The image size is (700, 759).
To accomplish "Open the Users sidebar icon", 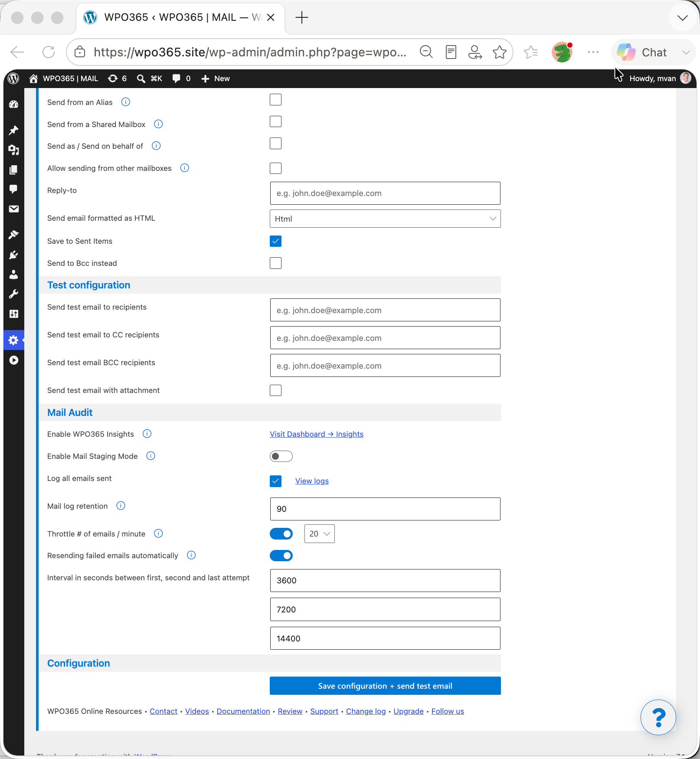I will (13, 275).
